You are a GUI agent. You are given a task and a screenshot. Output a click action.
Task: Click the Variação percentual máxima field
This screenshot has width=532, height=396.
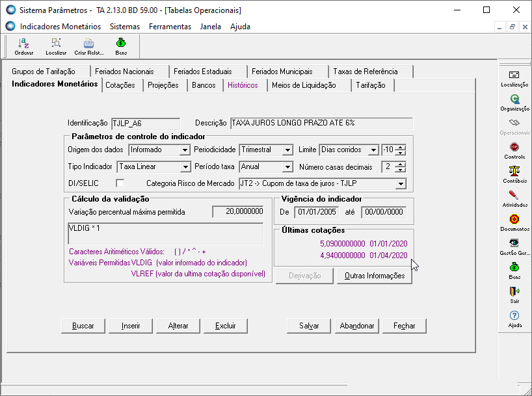[238, 212]
